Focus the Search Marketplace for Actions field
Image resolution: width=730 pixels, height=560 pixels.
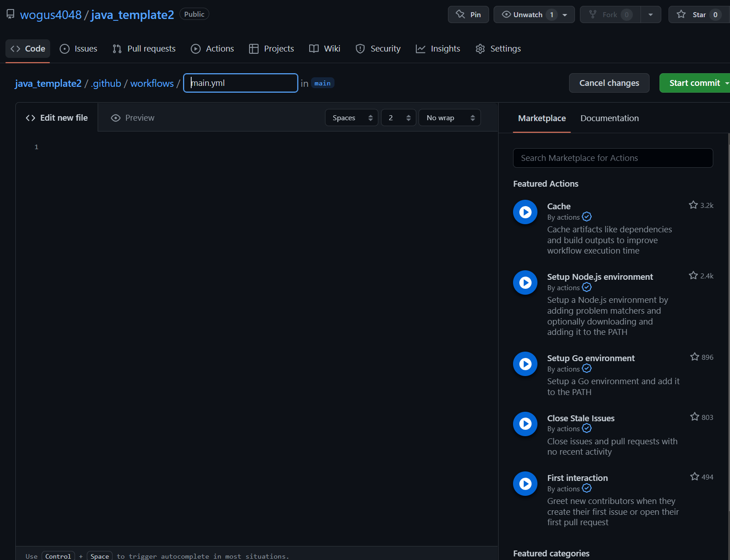[x=613, y=158]
